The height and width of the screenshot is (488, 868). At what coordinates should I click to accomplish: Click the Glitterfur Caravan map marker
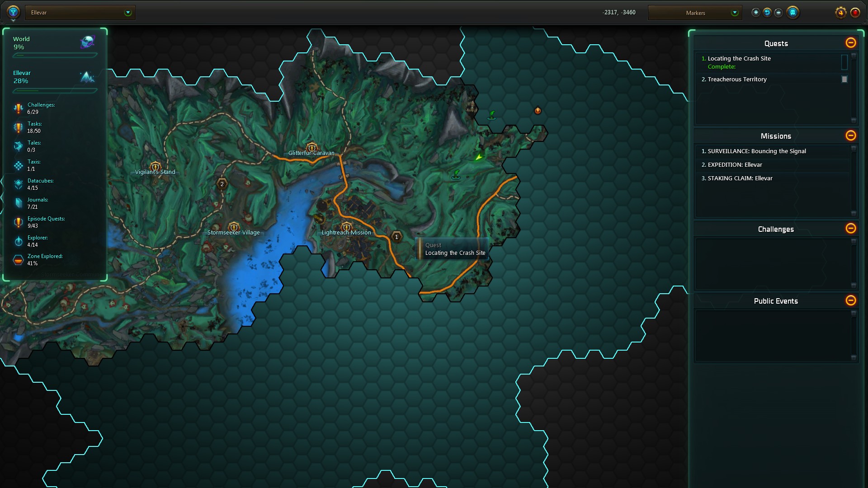(x=311, y=147)
